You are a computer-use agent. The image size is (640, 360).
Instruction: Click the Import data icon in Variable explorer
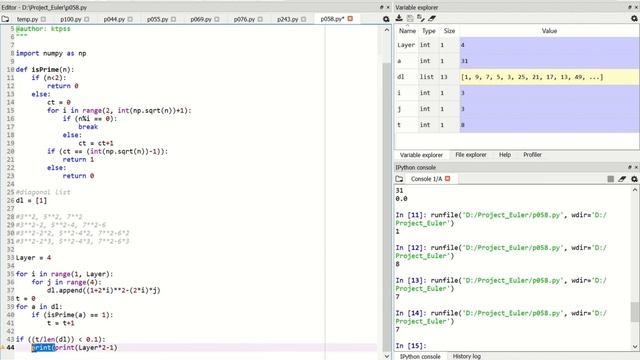(399, 18)
